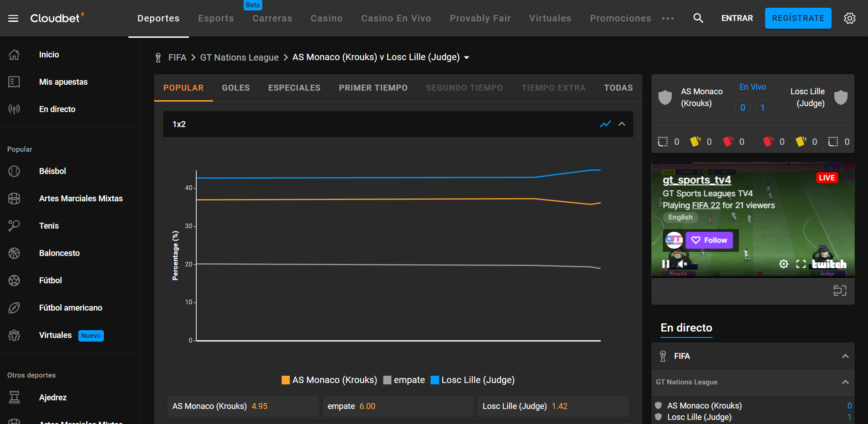Switch to the PRIMER TIEMPO tab

pos(373,88)
